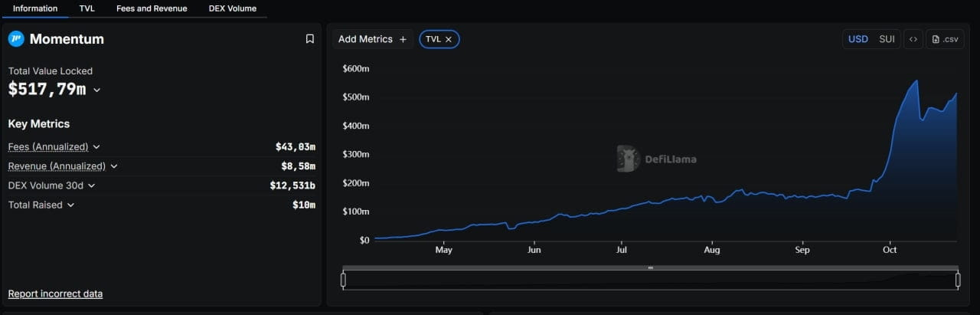Click the range slider center grip
Image resolution: width=980 pixels, height=315 pixels.
point(650,267)
